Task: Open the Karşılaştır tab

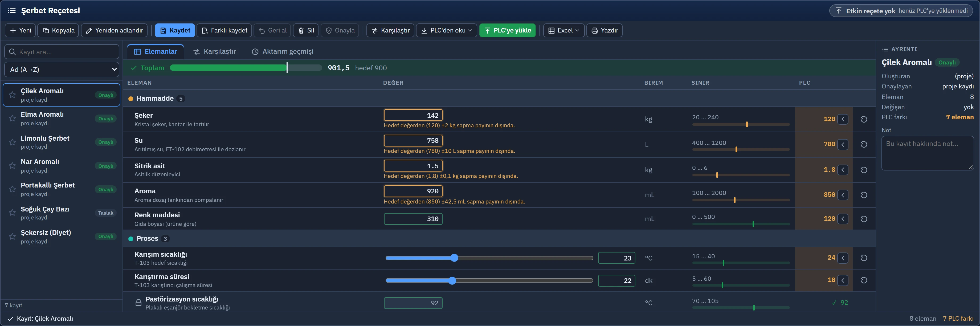Action: 215,51
